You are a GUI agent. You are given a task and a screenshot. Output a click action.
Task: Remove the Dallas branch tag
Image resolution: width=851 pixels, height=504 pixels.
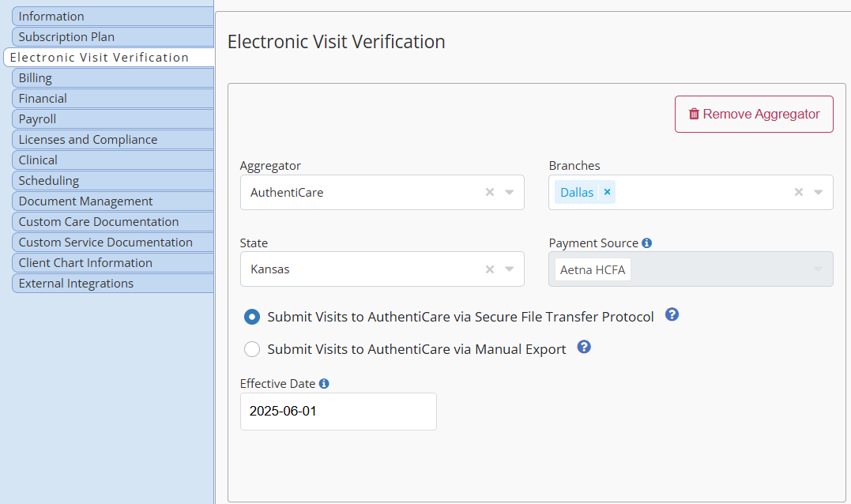[607, 192]
